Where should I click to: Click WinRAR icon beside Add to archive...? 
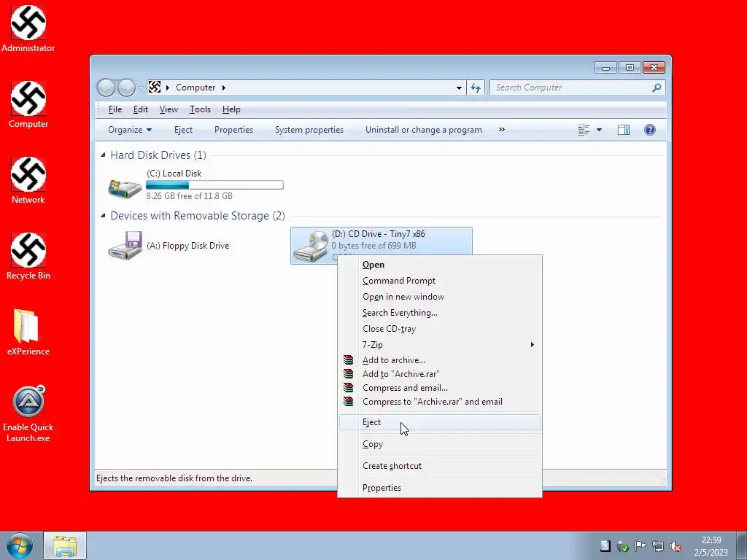pos(348,360)
